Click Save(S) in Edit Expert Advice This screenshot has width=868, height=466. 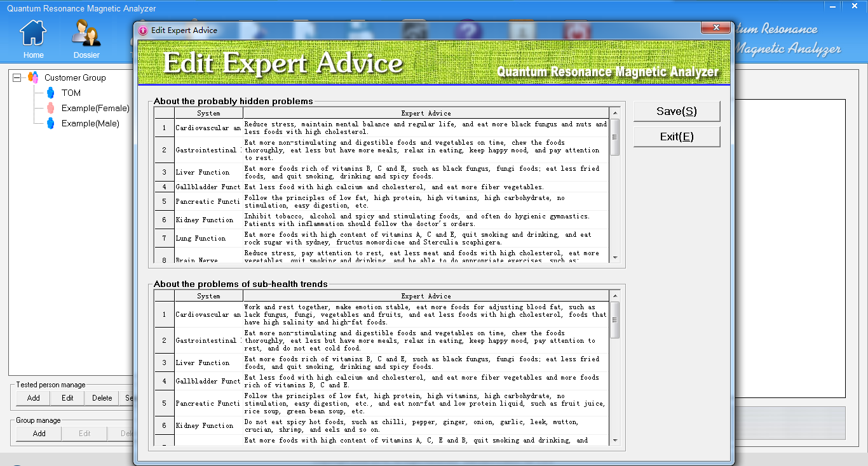(x=677, y=111)
